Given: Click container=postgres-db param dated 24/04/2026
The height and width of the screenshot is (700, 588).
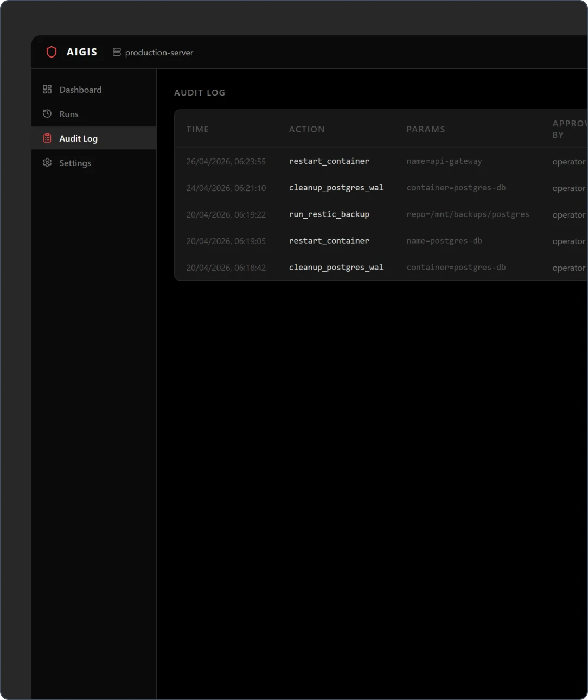Looking at the screenshot, I should (x=456, y=188).
